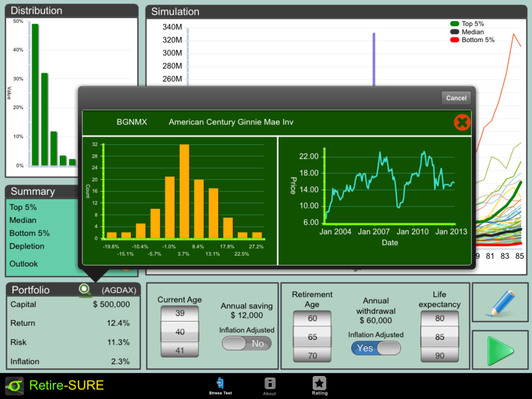
Task: Select 70 in Retirement Age picker
Action: click(312, 356)
